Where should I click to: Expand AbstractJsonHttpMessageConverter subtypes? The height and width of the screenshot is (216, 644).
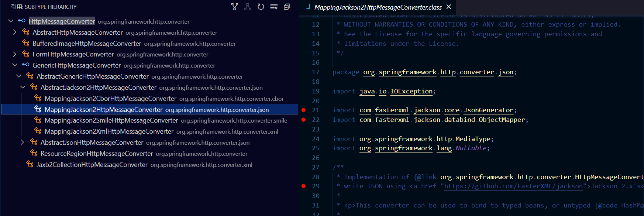(23, 142)
